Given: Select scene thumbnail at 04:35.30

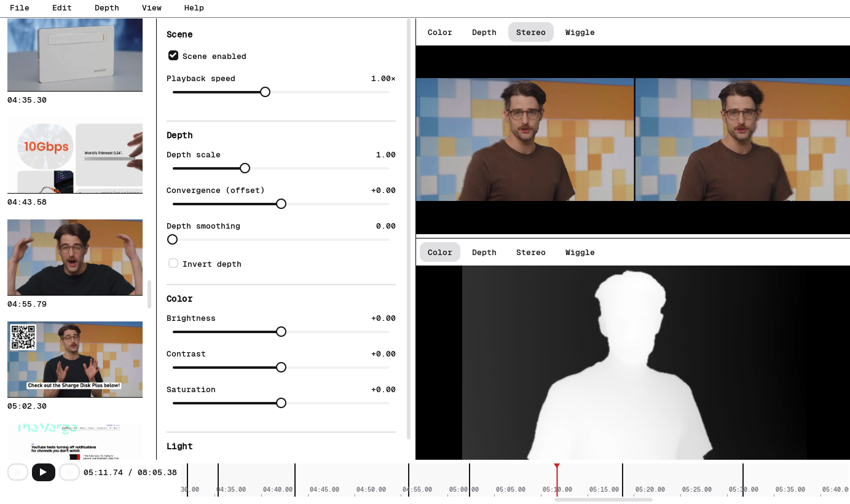Looking at the screenshot, I should click(x=75, y=55).
